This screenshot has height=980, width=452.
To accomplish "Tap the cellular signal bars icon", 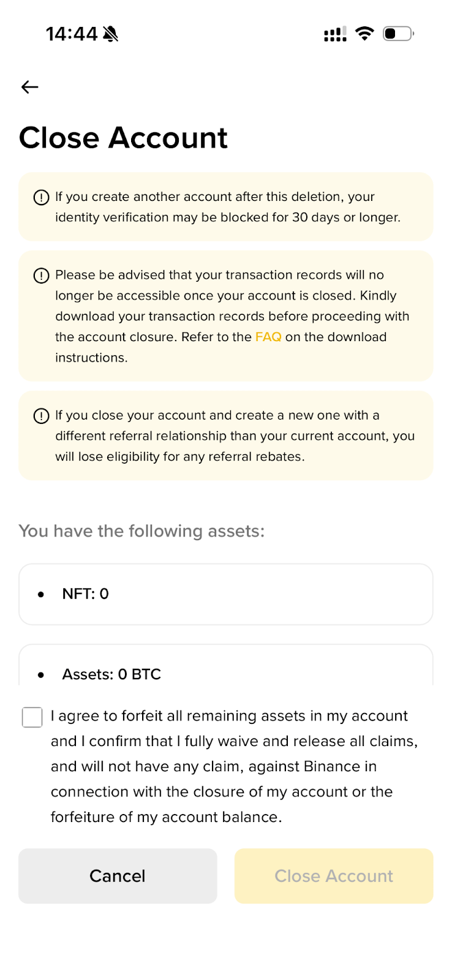I will point(335,34).
